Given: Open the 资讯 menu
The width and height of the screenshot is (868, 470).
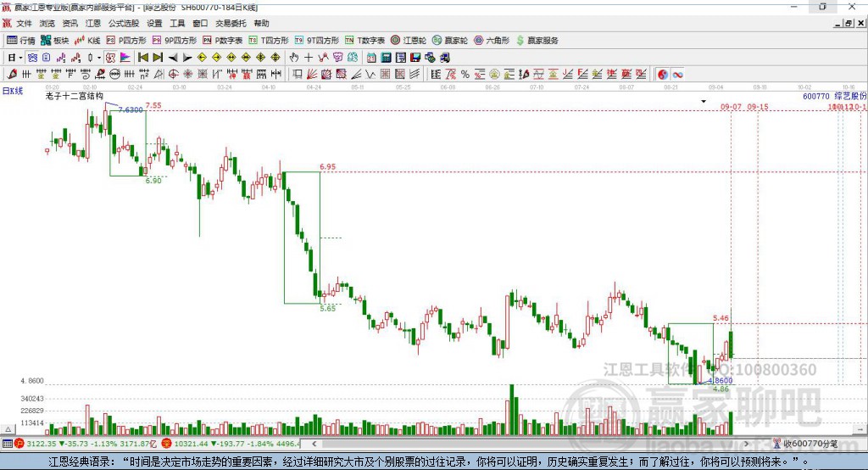Looking at the screenshot, I should tap(70, 23).
